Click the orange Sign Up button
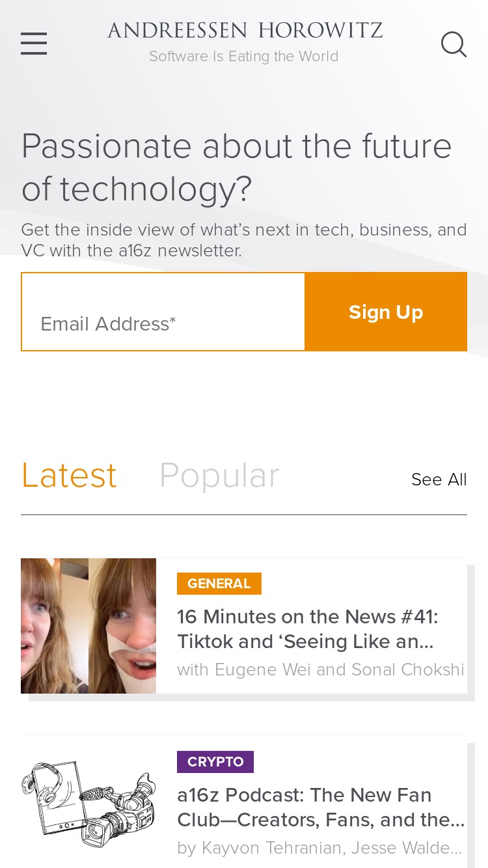 click(386, 312)
